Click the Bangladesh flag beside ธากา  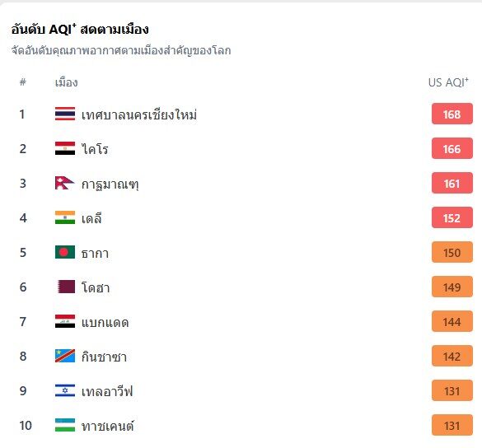[x=65, y=252]
